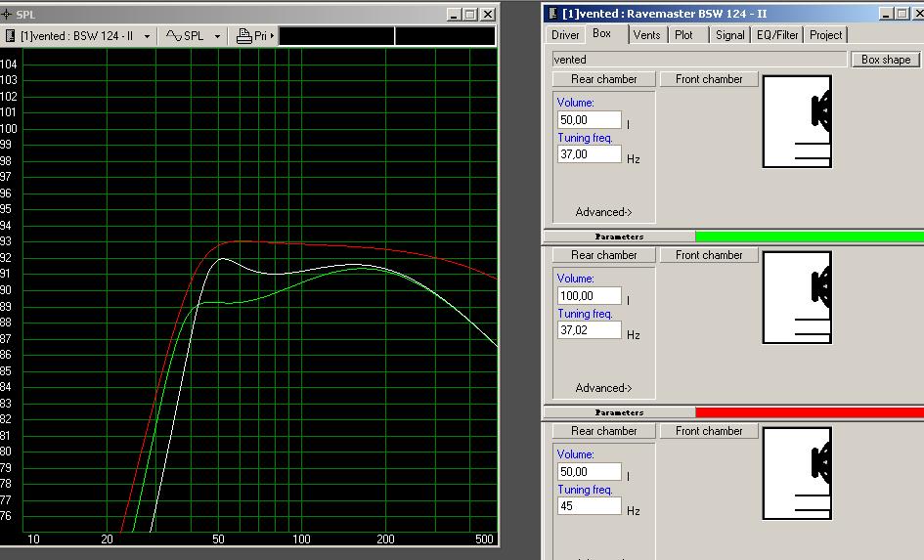Click the Print icon in SPL toolbar
This screenshot has height=560, width=924.
pos(244,35)
